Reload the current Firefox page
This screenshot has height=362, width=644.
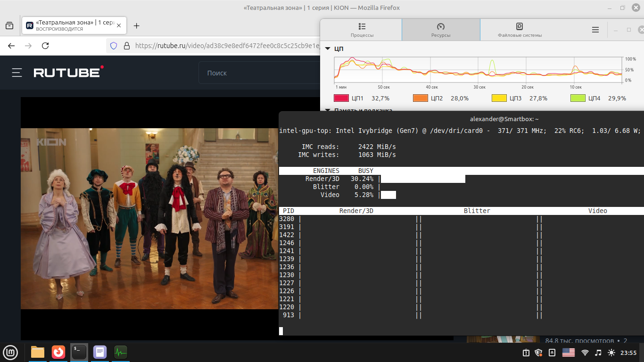click(x=45, y=46)
